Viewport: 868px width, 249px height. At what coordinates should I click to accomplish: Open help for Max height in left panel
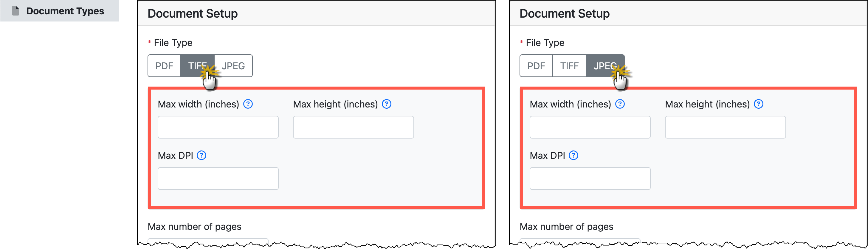pos(387,104)
